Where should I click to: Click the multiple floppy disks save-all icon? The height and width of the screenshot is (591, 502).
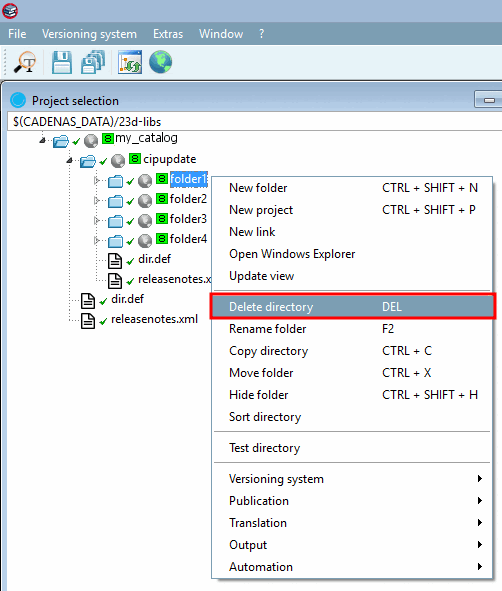93,62
